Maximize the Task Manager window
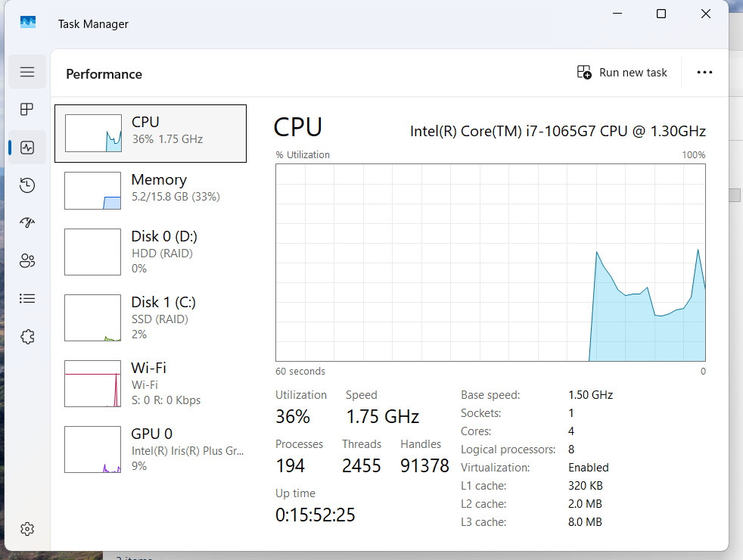 click(x=661, y=14)
